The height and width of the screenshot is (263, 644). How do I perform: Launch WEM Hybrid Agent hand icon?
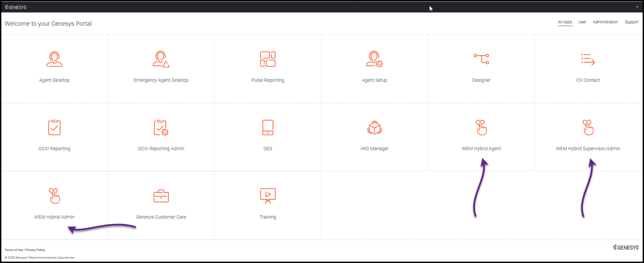pos(481,127)
